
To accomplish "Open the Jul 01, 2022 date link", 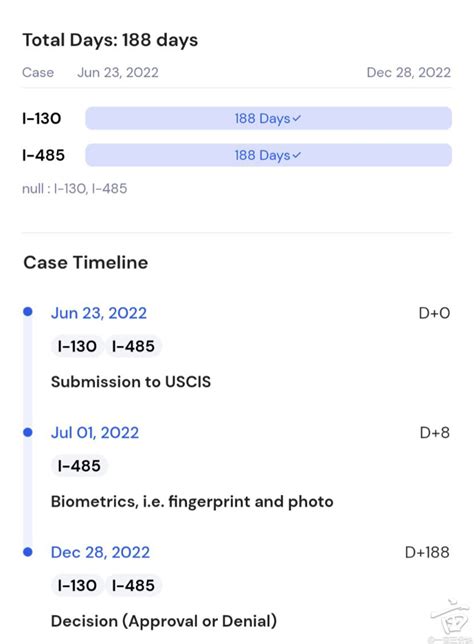I will tap(95, 433).
